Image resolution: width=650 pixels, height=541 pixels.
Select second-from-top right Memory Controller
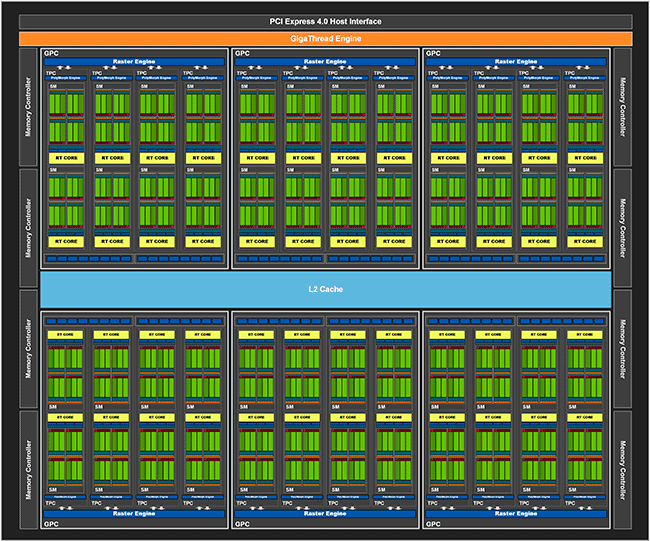(622, 226)
